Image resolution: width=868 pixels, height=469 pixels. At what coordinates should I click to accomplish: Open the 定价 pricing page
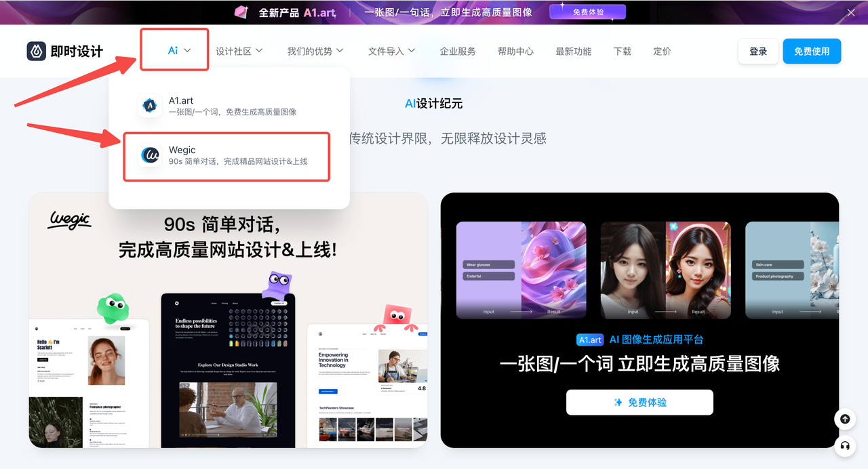662,51
